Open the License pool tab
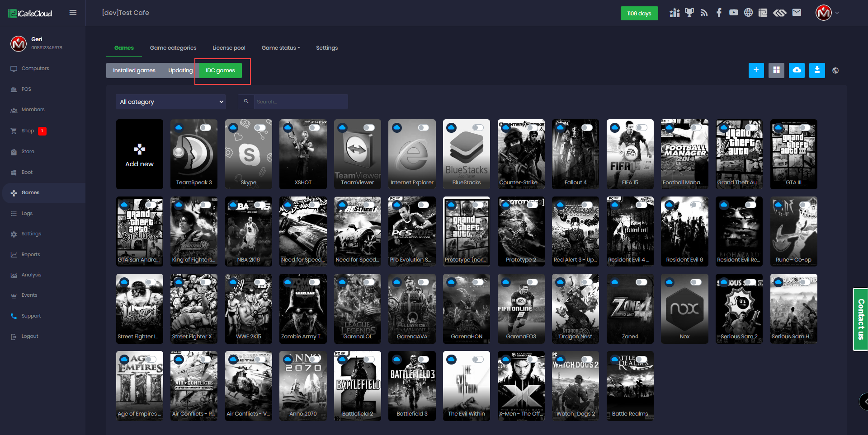Image resolution: width=868 pixels, height=435 pixels. tap(229, 48)
